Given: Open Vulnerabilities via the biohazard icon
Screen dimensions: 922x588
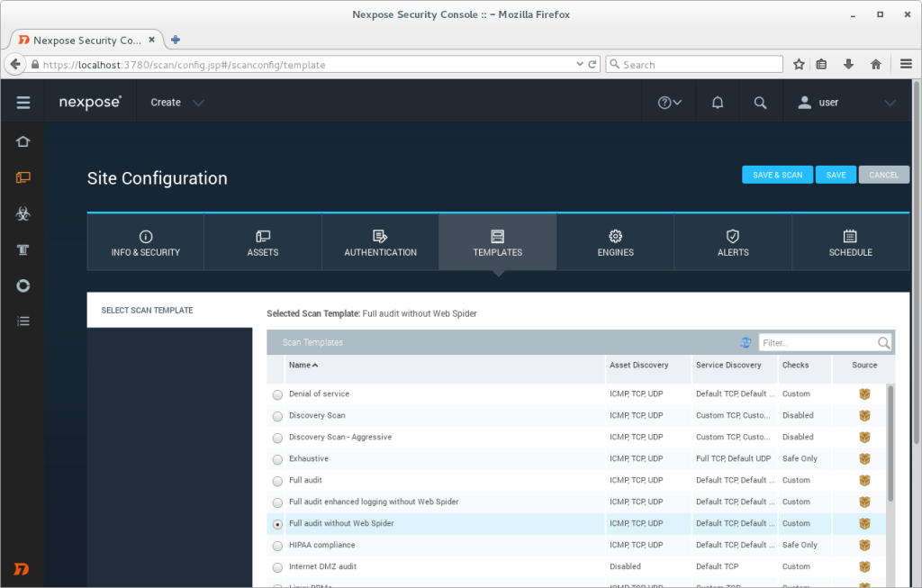Looking at the screenshot, I should click(23, 213).
